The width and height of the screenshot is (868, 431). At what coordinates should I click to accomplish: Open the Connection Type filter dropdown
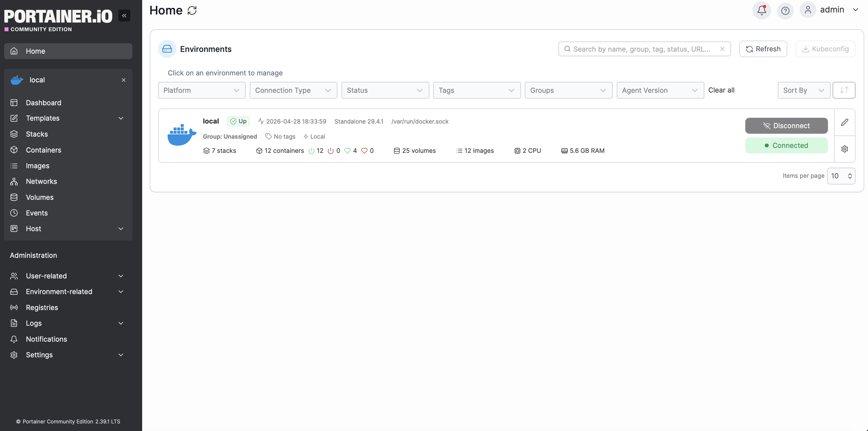point(293,90)
